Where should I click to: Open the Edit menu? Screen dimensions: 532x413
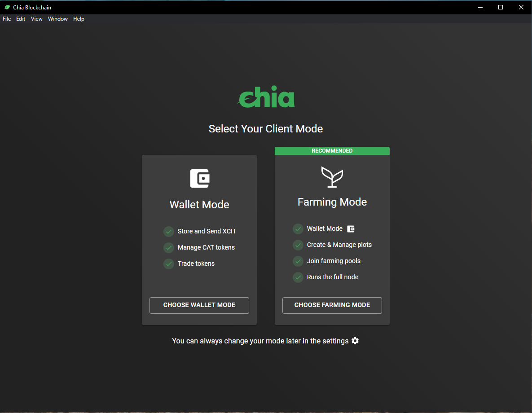click(21, 19)
